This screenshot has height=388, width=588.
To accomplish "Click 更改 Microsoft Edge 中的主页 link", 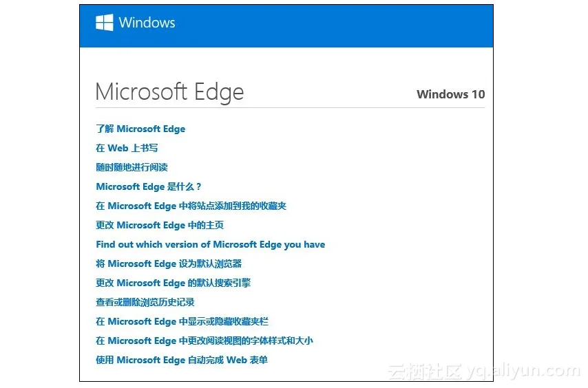I will [160, 225].
